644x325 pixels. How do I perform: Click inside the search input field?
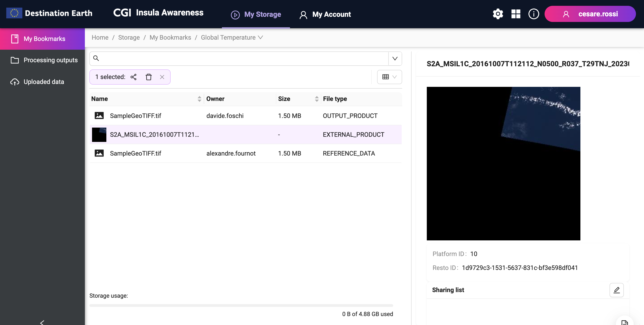pos(239,59)
